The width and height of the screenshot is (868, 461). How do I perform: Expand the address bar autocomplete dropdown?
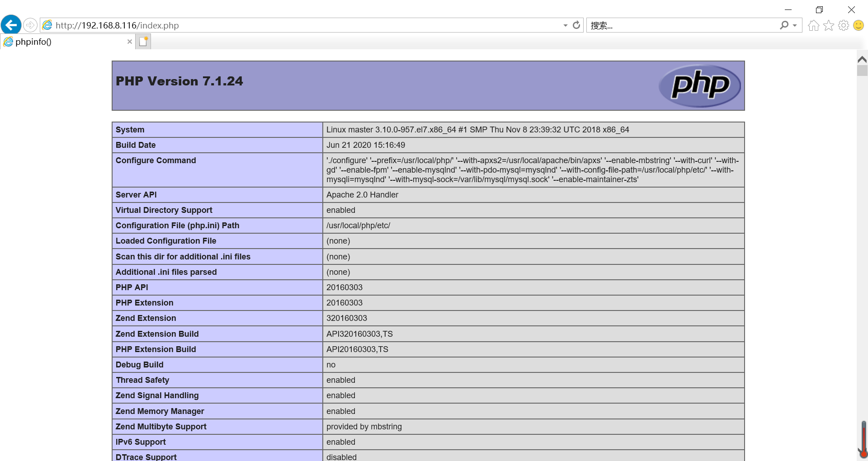point(566,25)
